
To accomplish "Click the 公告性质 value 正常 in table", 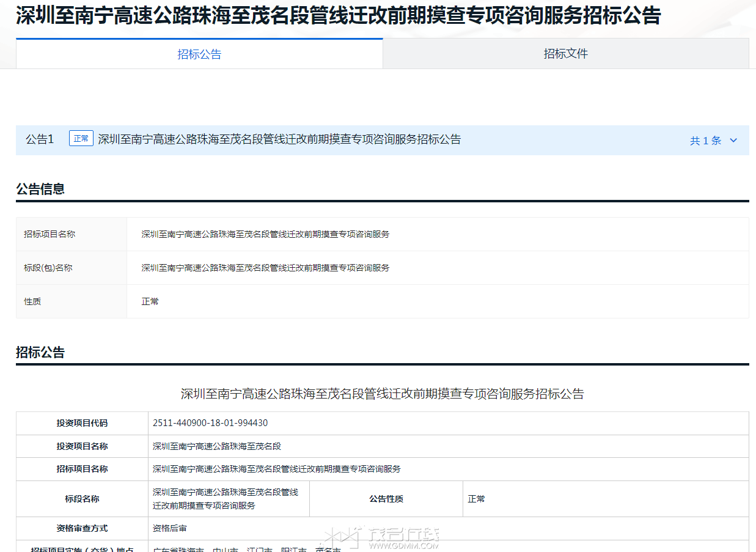I will click(x=476, y=499).
